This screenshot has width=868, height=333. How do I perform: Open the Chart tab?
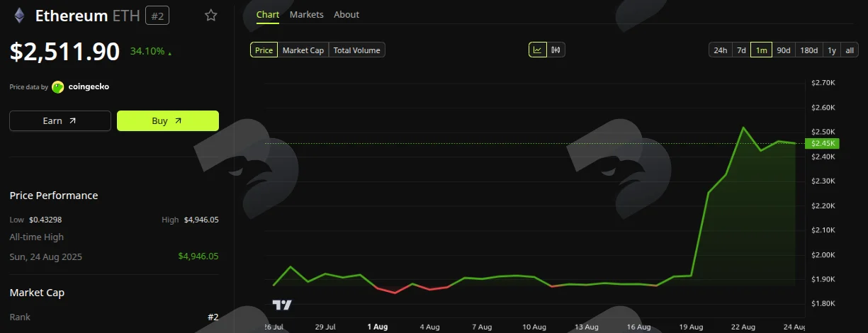point(268,14)
